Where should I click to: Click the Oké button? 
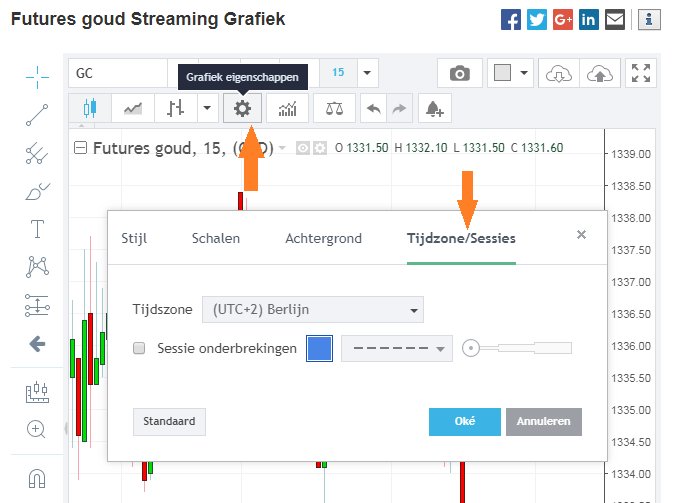click(464, 421)
